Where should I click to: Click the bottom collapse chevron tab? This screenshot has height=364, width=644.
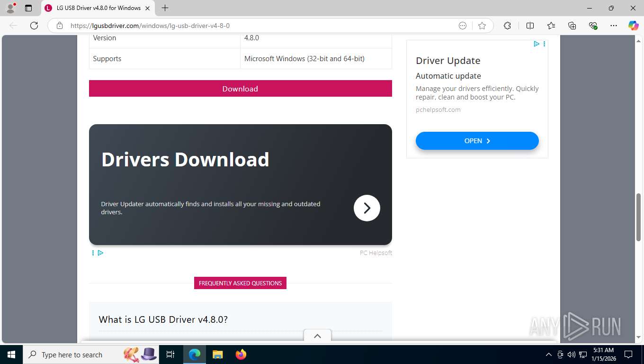317,336
